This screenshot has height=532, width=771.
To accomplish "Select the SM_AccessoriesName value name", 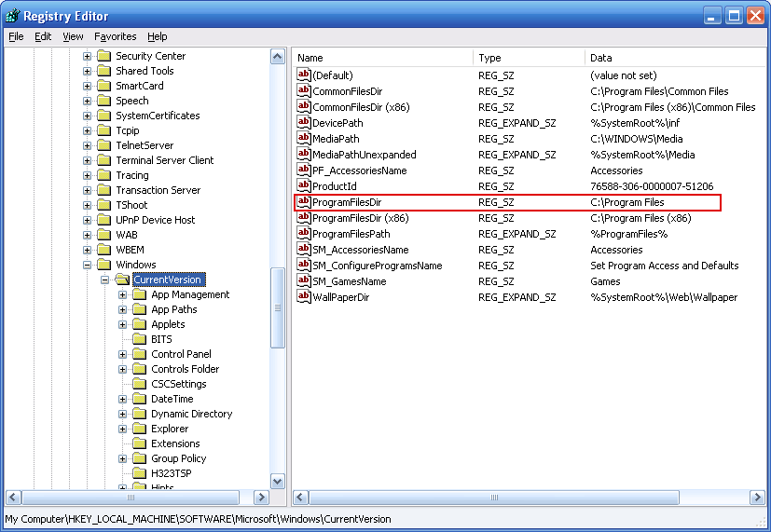I will point(361,250).
